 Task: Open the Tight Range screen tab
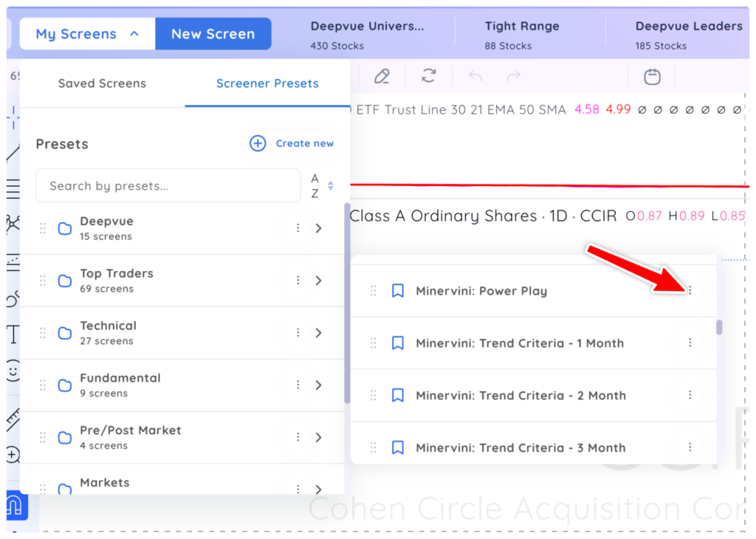tap(522, 35)
